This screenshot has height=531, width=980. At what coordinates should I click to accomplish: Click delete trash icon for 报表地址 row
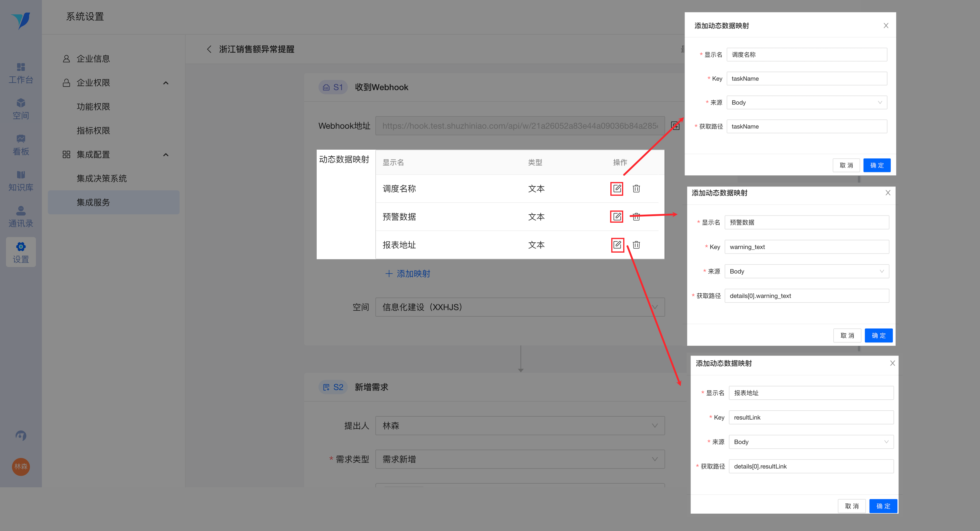click(636, 245)
